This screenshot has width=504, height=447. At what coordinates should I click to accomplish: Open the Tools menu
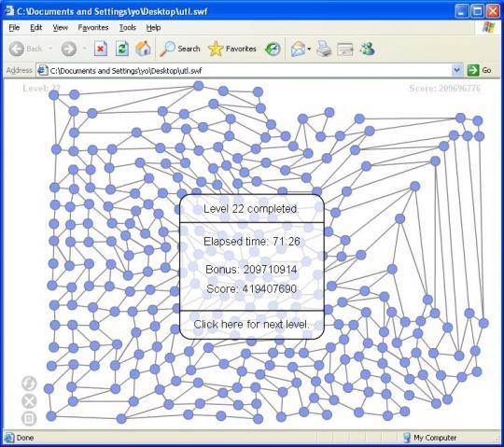coord(128,28)
